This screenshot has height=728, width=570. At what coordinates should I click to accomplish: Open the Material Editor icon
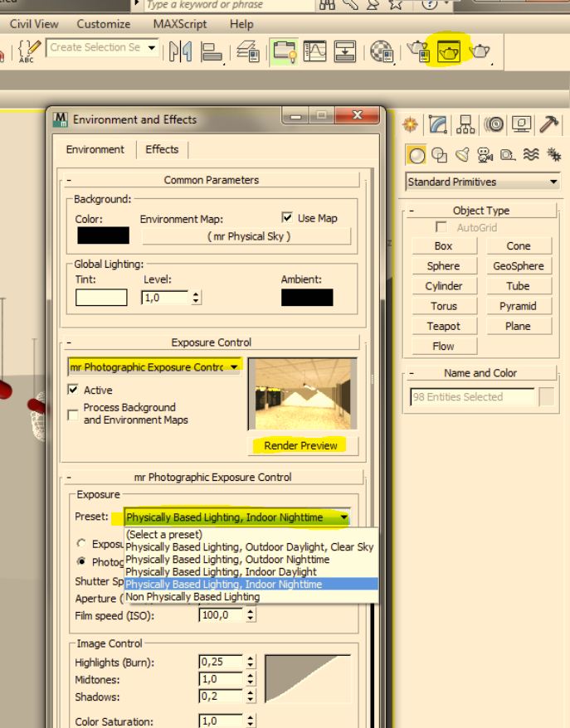382,51
